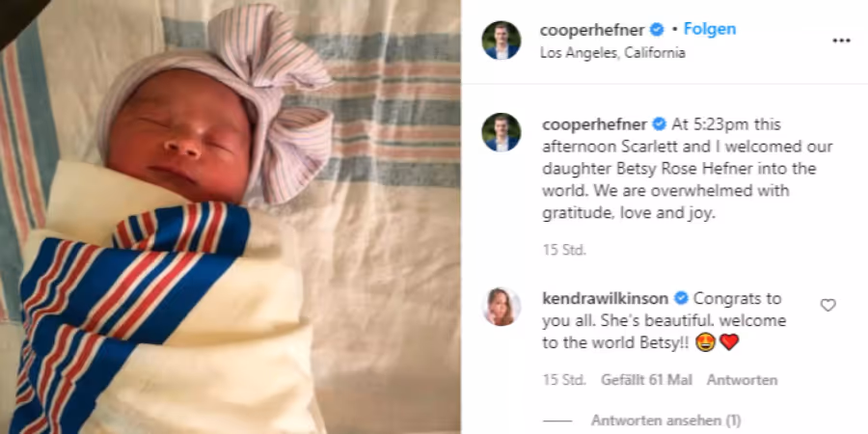
Task: Open cooperhefner username in caption
Action: click(594, 124)
